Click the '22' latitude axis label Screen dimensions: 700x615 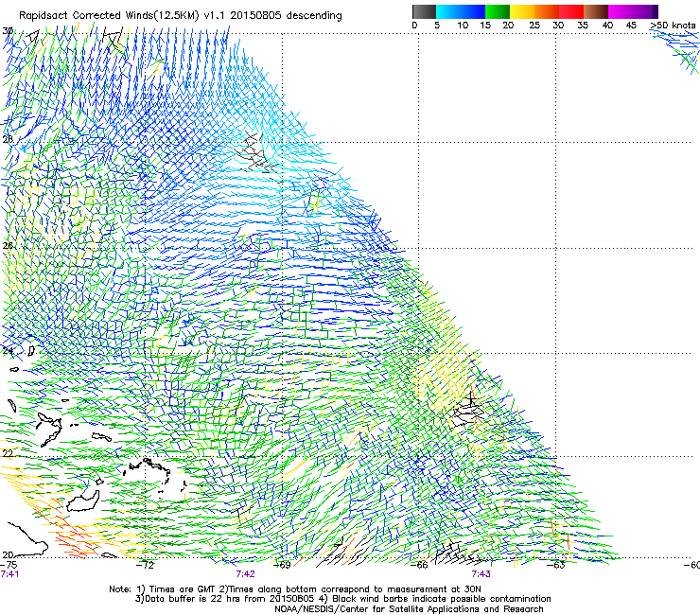pyautogui.click(x=8, y=453)
